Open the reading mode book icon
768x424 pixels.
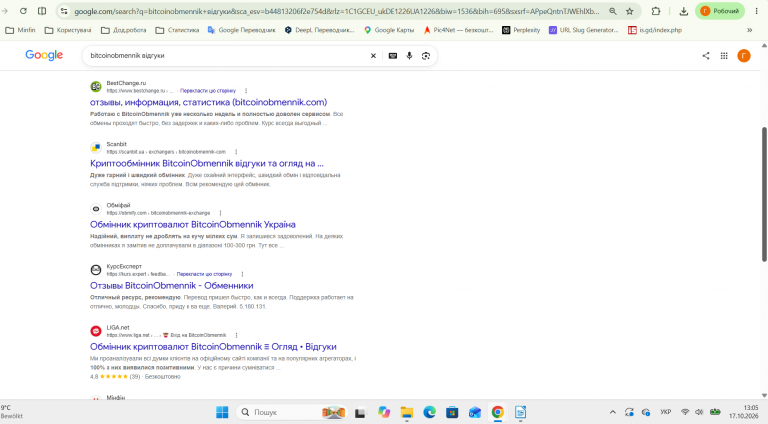[42, 11]
